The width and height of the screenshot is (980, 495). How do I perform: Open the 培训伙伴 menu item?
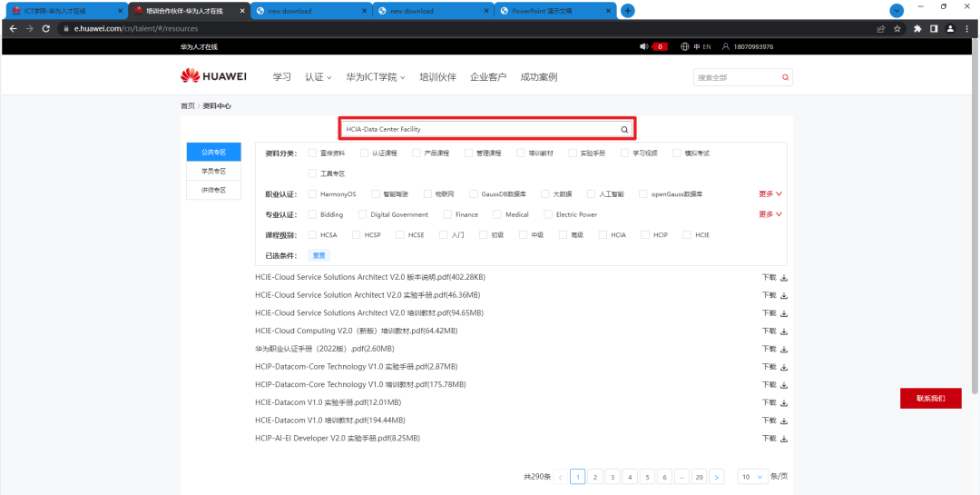coord(437,77)
